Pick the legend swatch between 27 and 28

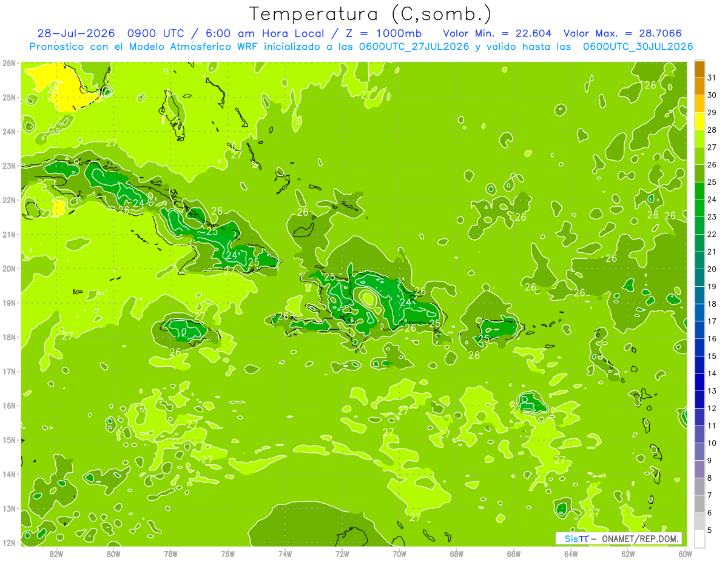click(699, 138)
